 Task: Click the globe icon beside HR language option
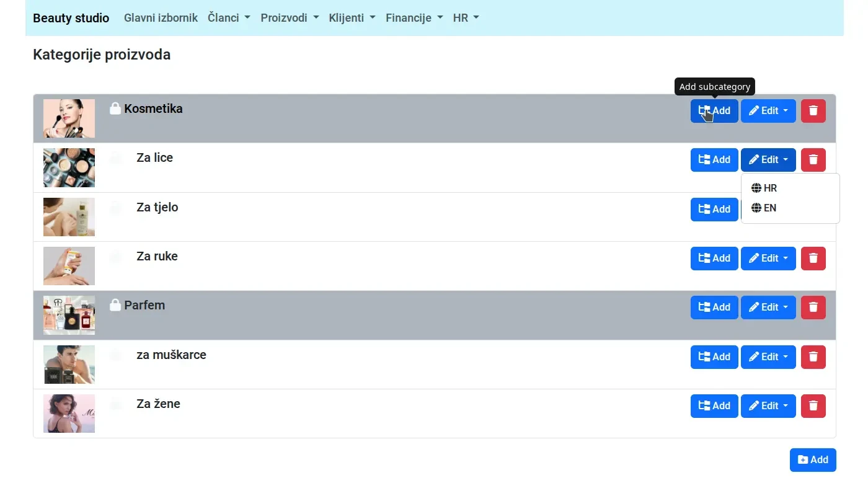(x=755, y=187)
